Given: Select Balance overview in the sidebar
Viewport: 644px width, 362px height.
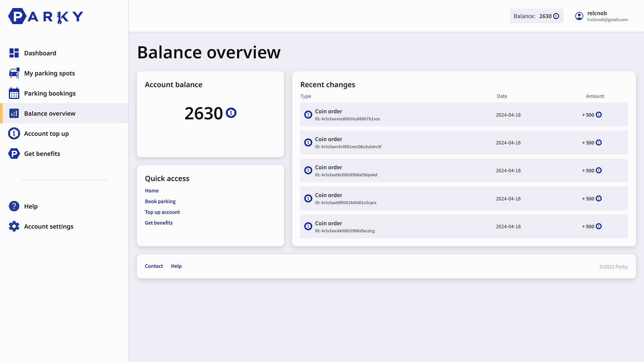Looking at the screenshot, I should tap(64, 113).
